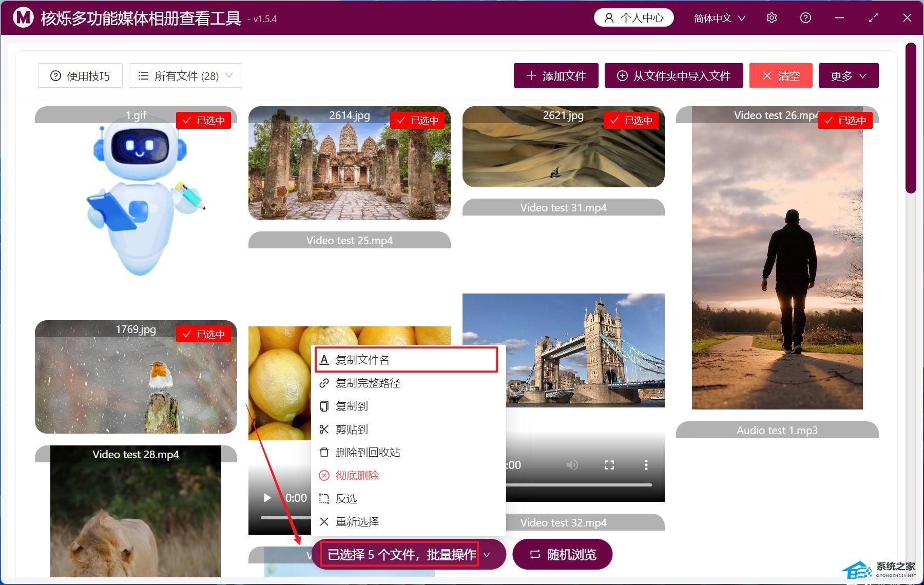Seek on the bridge video progress bar
Image resolution: width=924 pixels, height=585 pixels.
pos(579,485)
